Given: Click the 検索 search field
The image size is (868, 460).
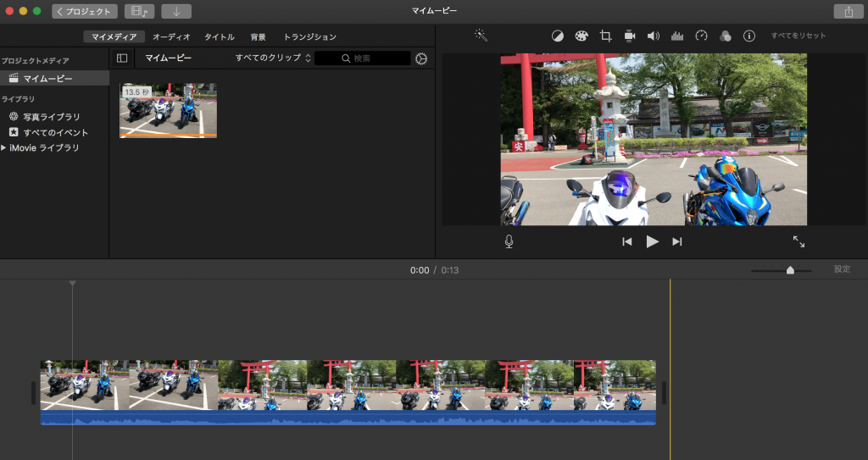Looking at the screenshot, I should click(x=363, y=58).
